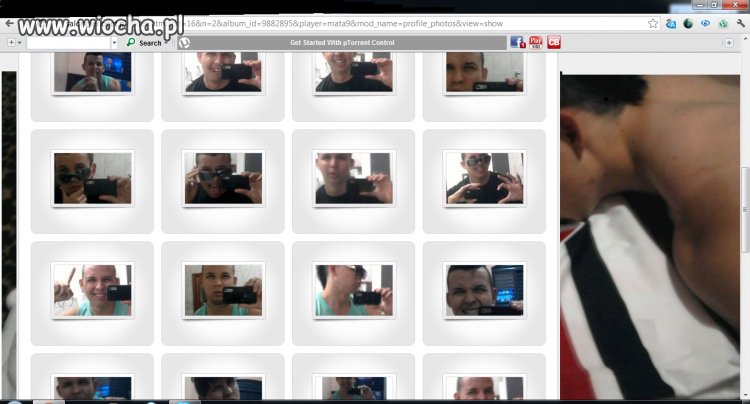This screenshot has height=404, width=750.
Task: Click Get Started With µTorrent Control
Action: point(342,43)
